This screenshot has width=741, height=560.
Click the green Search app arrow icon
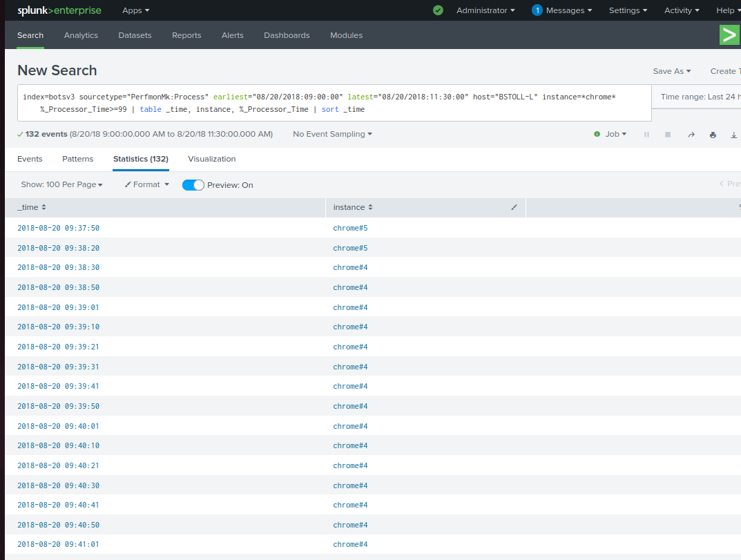729,35
